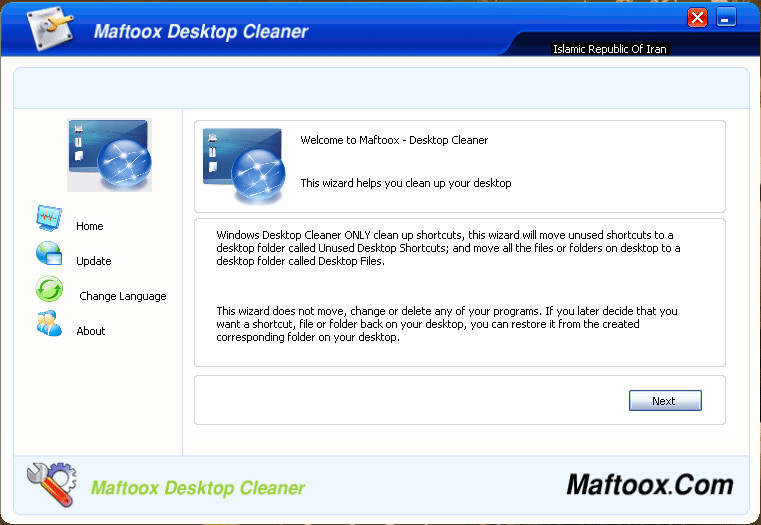Click the Update globe icon
761x525 pixels.
coord(49,253)
